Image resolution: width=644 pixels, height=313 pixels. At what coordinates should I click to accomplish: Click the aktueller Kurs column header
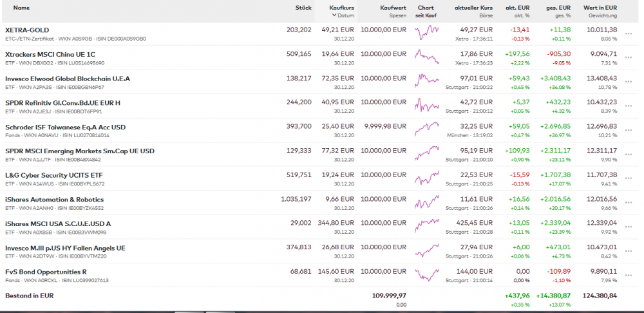[473, 8]
